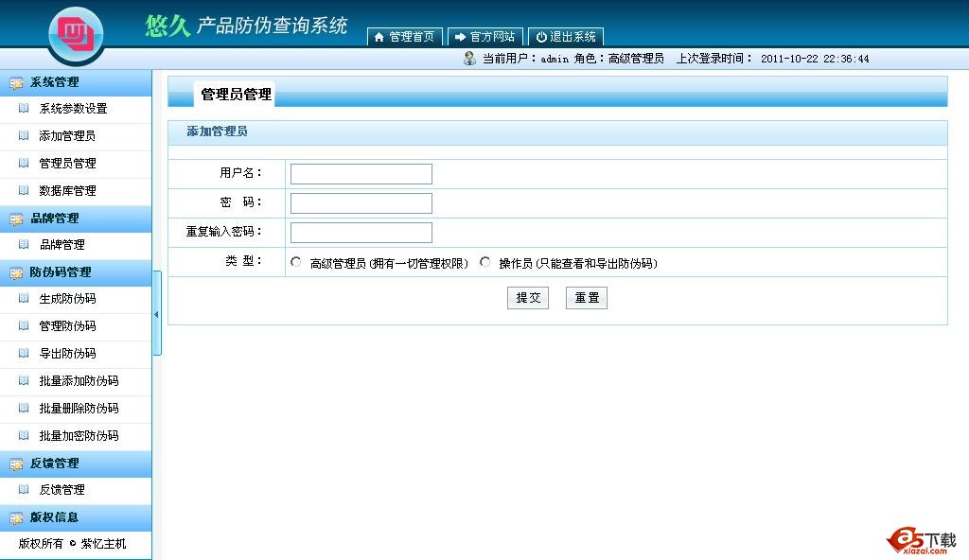Open 批量加密防伪码 in the sidebar
Screen dimensions: 969x560
79,436
